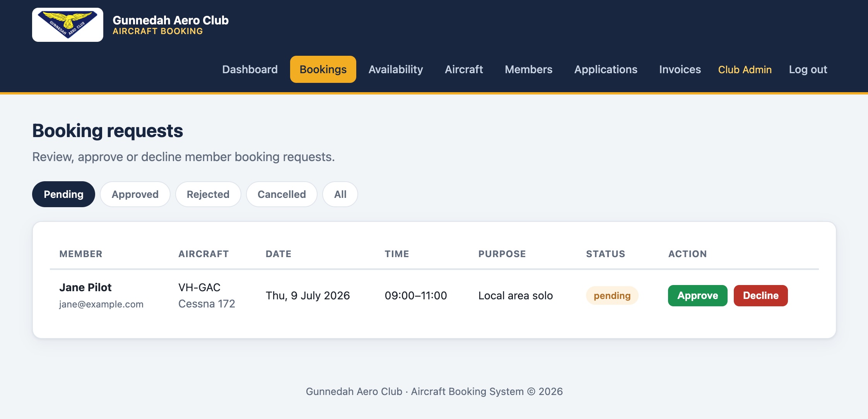Select the VH-GAC aircraft registration
Viewport: 868px width, 419px height.
coord(199,287)
